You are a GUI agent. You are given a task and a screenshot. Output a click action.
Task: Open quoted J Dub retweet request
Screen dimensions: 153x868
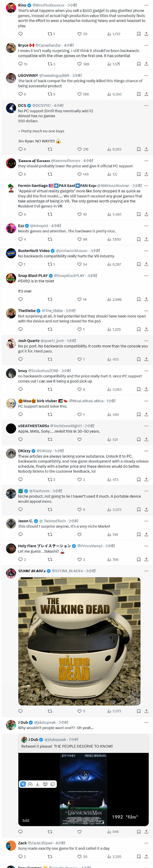tap(83, 746)
